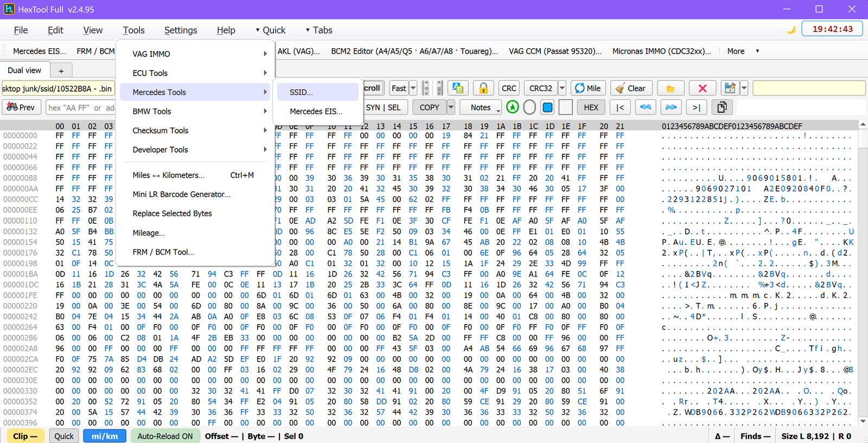Image resolution: width=868 pixels, height=443 pixels.
Task: Click the clipboard paste icon
Action: pyautogui.click(x=722, y=107)
